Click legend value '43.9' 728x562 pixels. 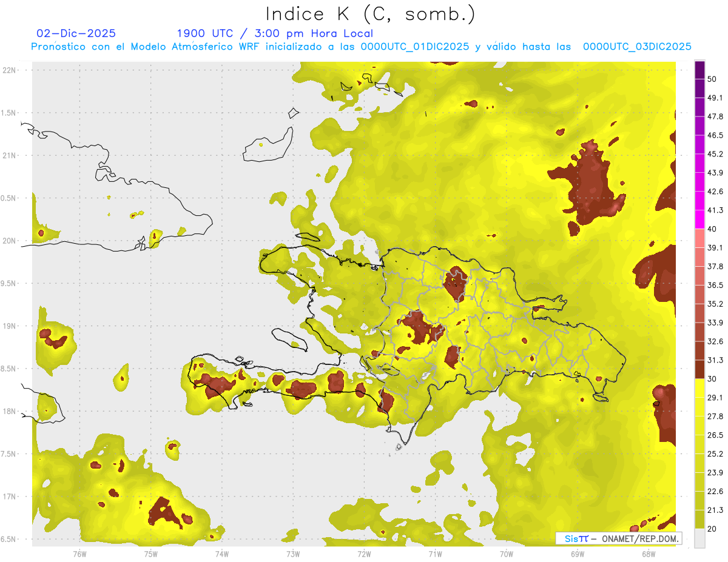click(x=715, y=173)
